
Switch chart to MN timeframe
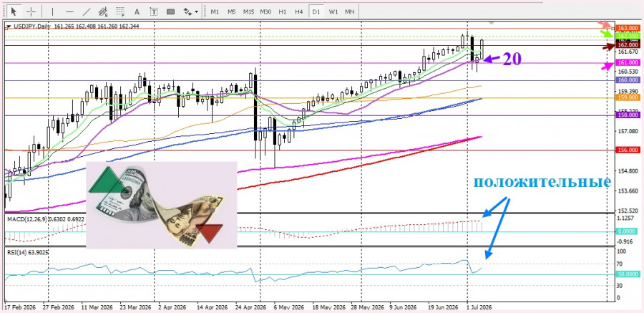click(349, 11)
